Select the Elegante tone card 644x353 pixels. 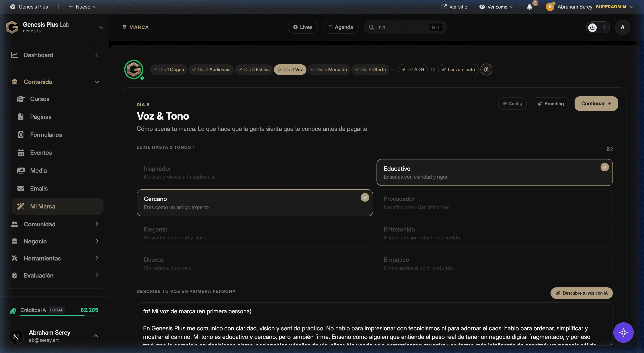click(255, 233)
